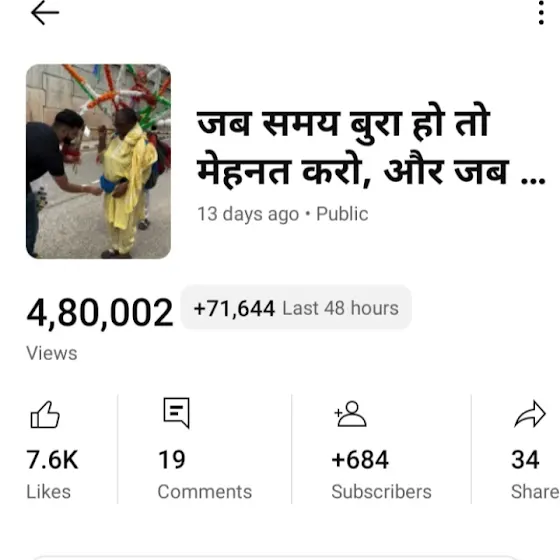The width and height of the screenshot is (560, 560).
Task: Tap the Shares label text
Action: click(x=535, y=492)
